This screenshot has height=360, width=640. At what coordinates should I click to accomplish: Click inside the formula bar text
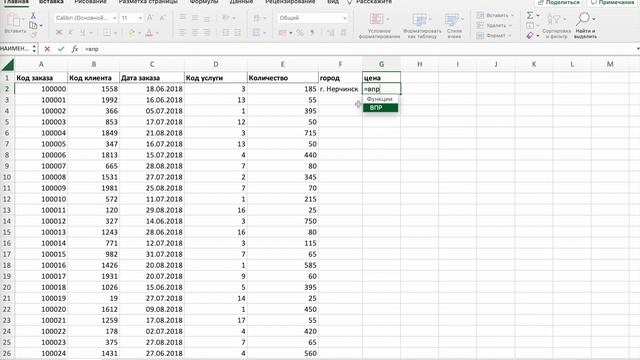click(x=92, y=49)
